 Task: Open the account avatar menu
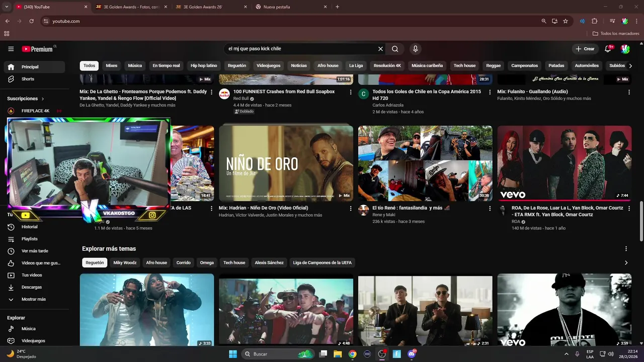click(x=625, y=49)
